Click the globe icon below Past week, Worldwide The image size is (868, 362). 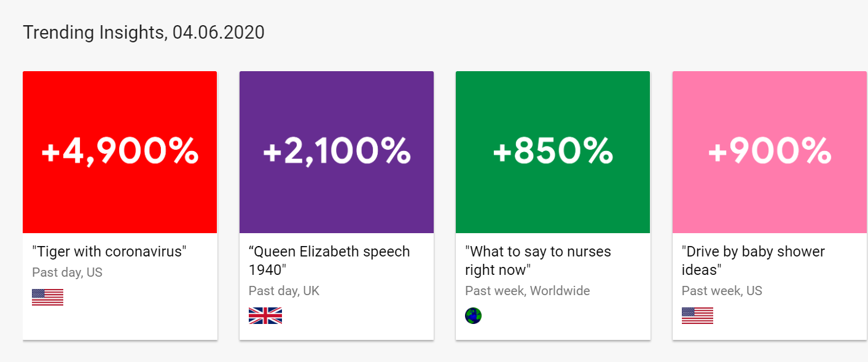pos(473,315)
